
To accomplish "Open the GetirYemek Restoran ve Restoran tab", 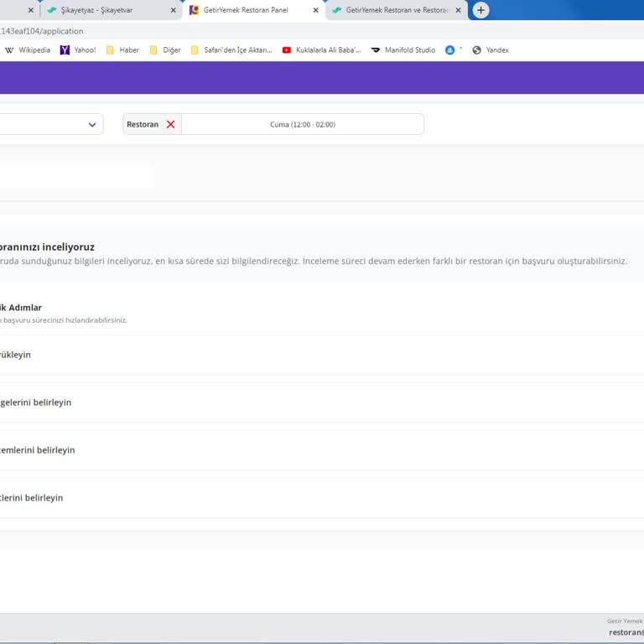I will click(396, 10).
